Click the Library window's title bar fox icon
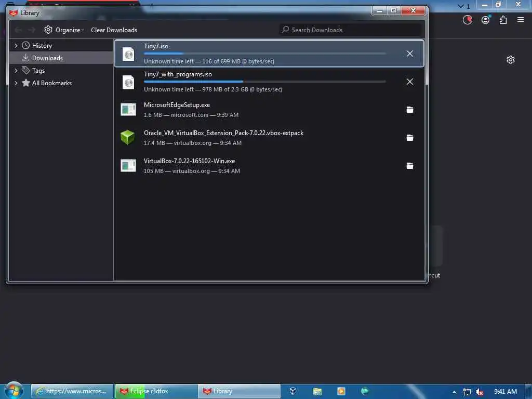The height and width of the screenshot is (399, 532). pyautogui.click(x=14, y=13)
